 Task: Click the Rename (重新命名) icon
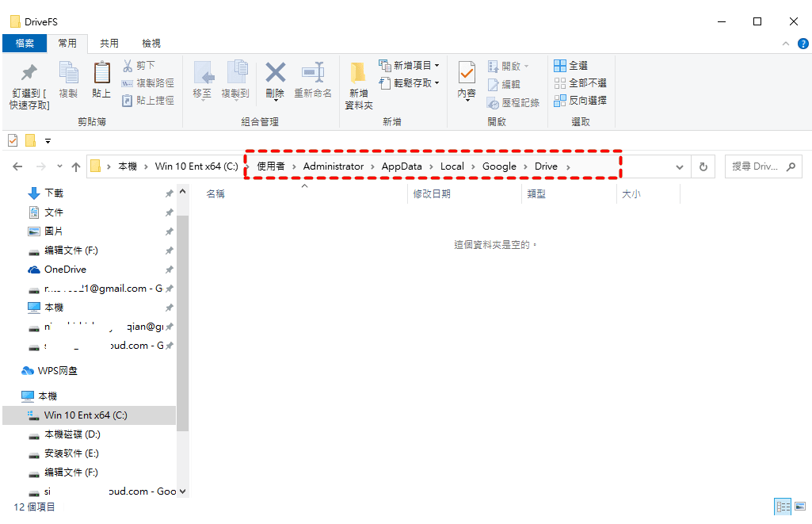[x=313, y=73]
